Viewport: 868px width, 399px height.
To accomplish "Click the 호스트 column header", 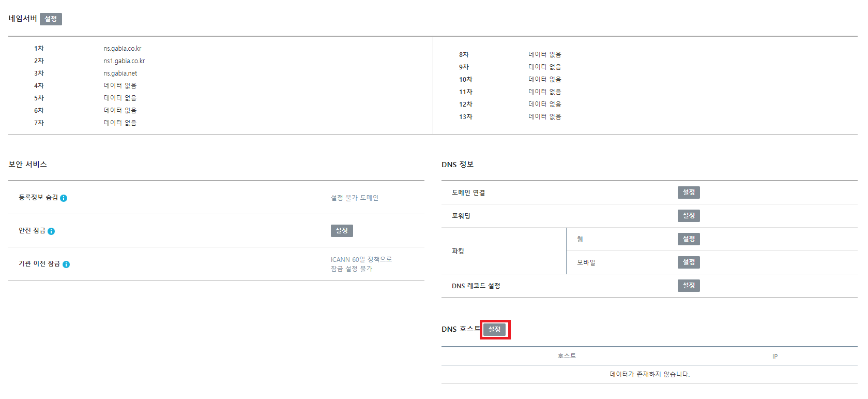I will 567,356.
